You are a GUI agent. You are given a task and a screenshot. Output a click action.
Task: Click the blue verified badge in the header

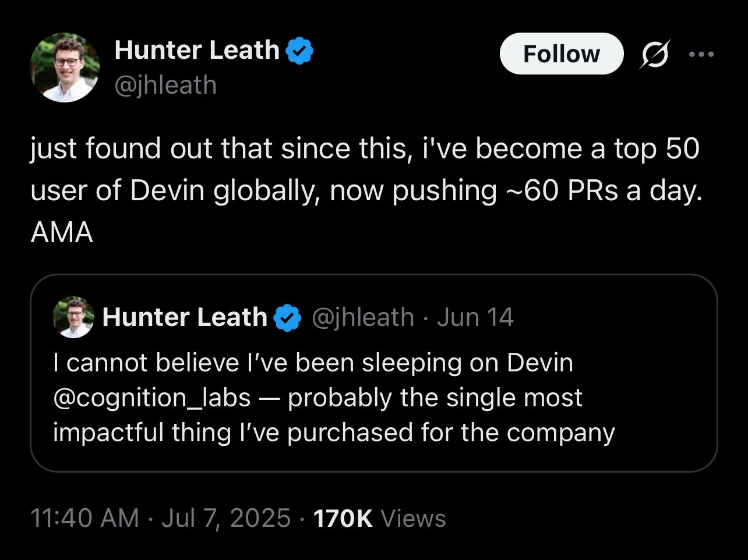point(300,51)
